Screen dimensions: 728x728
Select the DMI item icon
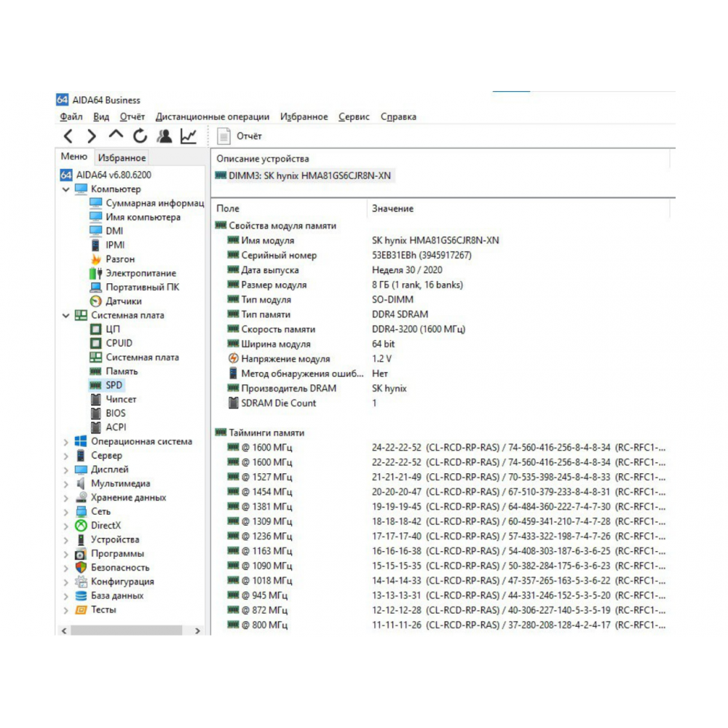95,231
